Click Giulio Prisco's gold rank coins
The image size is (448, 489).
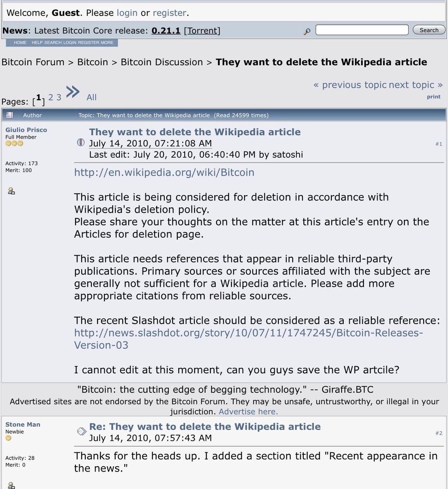click(14, 143)
